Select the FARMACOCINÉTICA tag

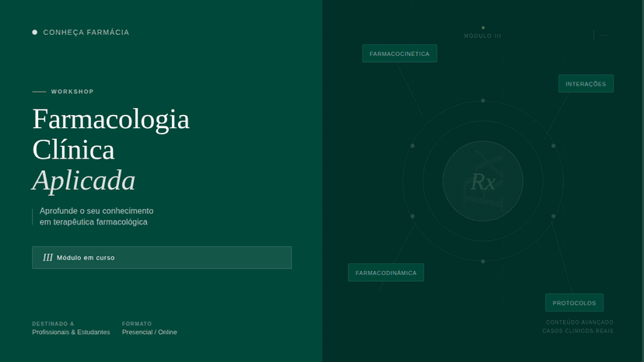pyautogui.click(x=400, y=54)
